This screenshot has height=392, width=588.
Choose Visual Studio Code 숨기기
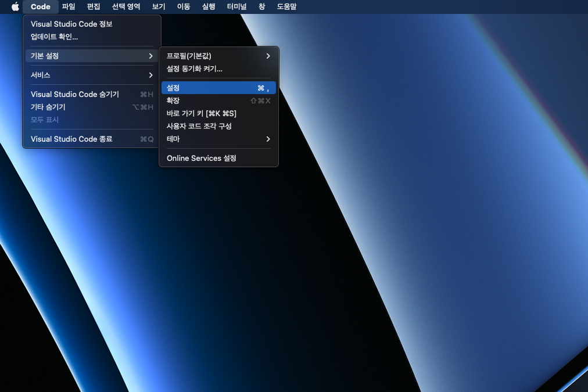tap(92, 95)
